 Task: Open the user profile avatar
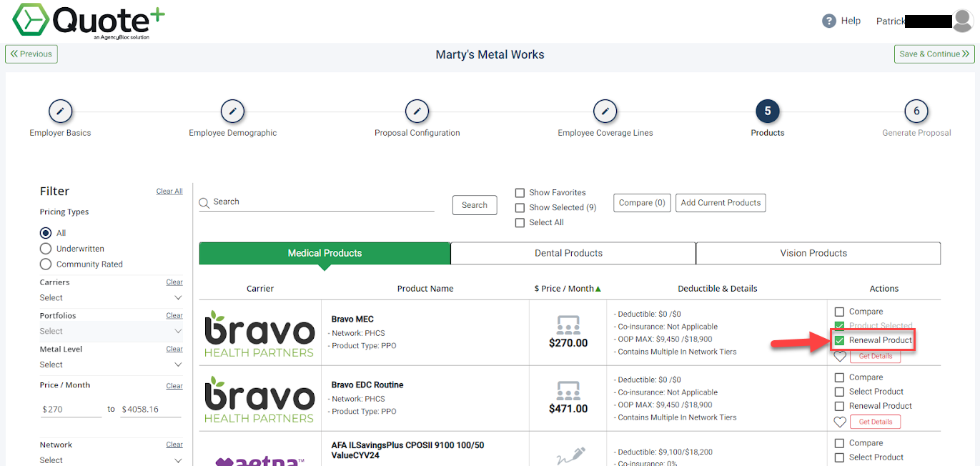point(963,21)
